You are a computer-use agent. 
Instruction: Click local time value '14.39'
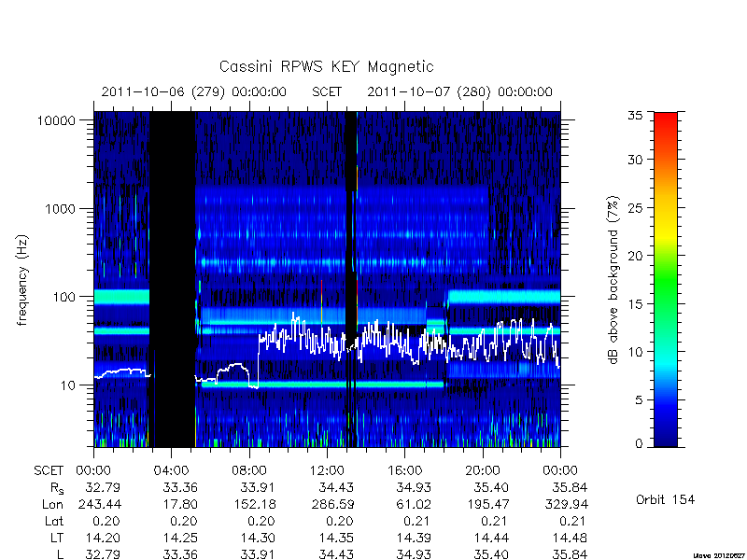point(414,539)
